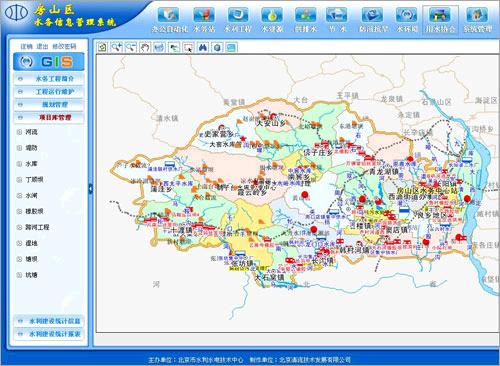Open the 规划管理 accordion section
The width and height of the screenshot is (500, 366).
pos(49,104)
